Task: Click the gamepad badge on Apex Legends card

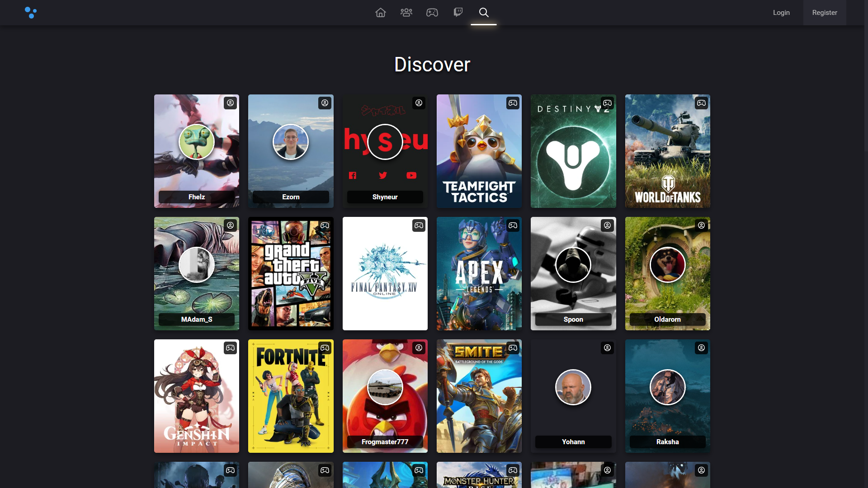Action: pyautogui.click(x=513, y=225)
